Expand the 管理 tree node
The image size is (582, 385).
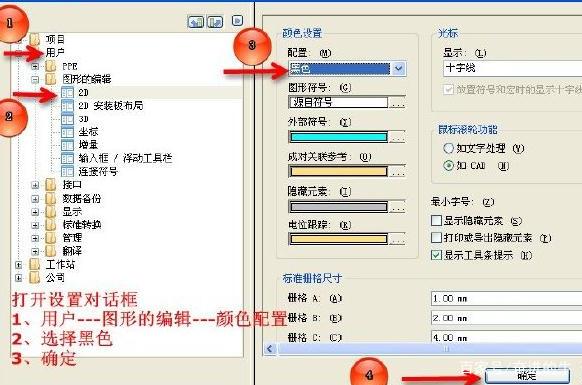35,238
